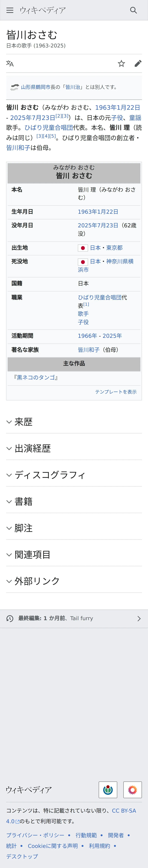
Task: Open the Powered by MediaWiki badge
Action: point(132,789)
